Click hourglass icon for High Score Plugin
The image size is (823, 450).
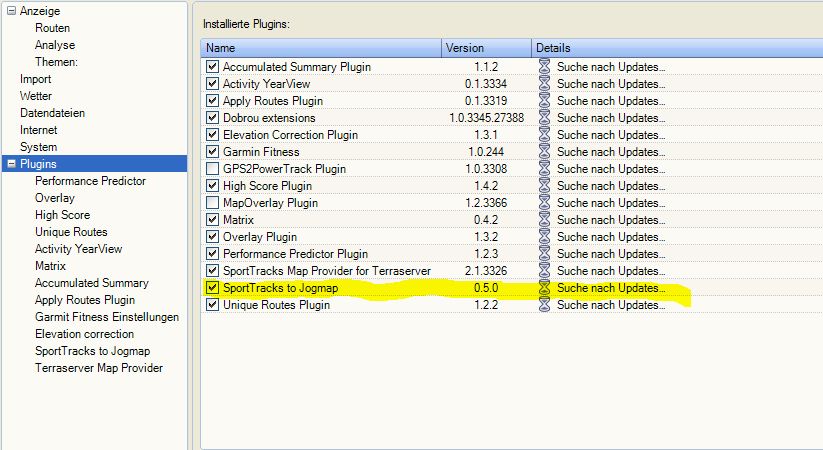click(x=544, y=186)
